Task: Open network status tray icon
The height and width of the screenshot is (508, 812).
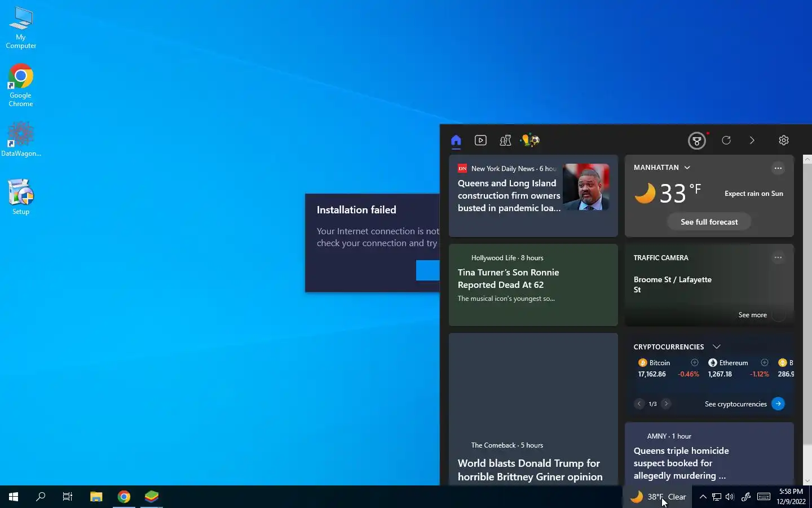Action: [716, 497]
